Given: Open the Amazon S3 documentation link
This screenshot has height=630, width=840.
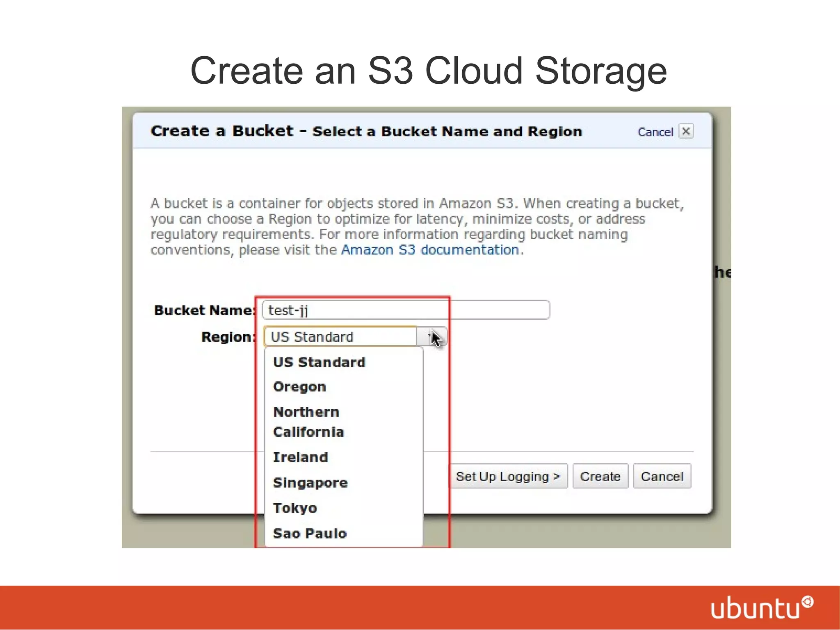Looking at the screenshot, I should [x=430, y=250].
